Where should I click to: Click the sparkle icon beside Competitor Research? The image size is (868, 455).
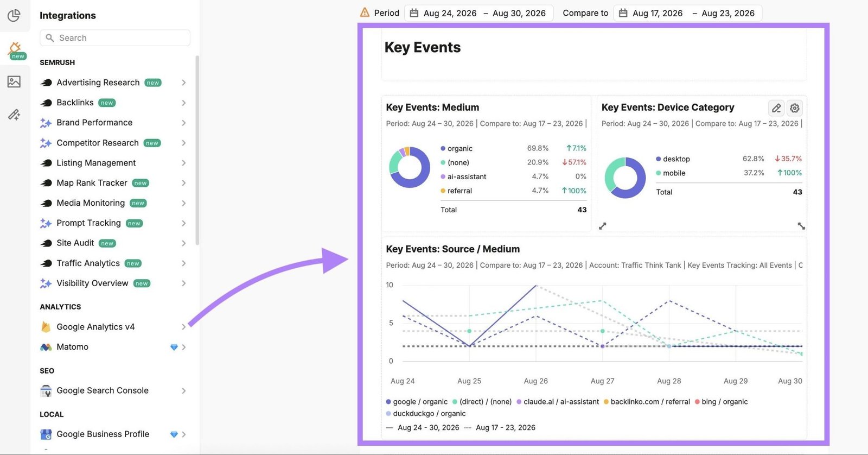tap(46, 143)
